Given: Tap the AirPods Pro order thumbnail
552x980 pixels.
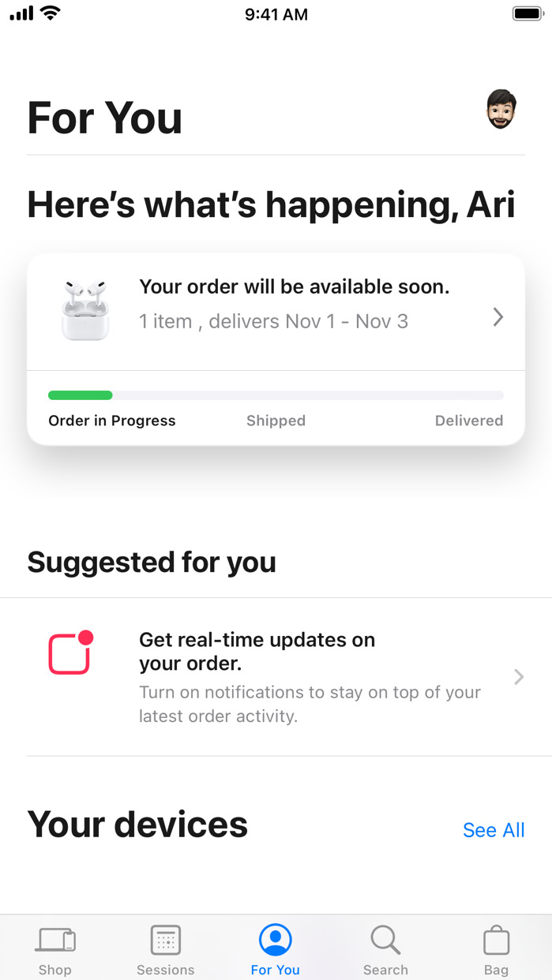Looking at the screenshot, I should pyautogui.click(x=85, y=310).
